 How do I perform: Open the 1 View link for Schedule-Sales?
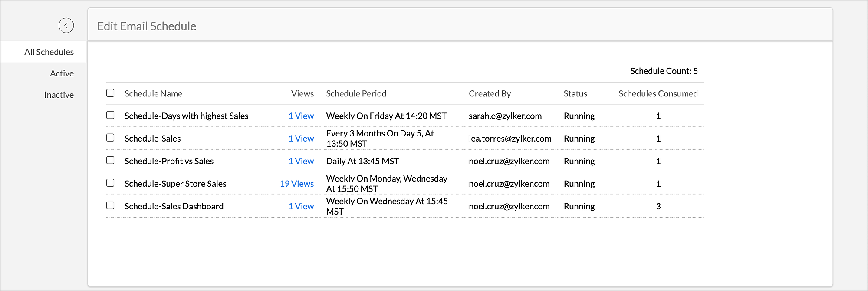coord(301,139)
